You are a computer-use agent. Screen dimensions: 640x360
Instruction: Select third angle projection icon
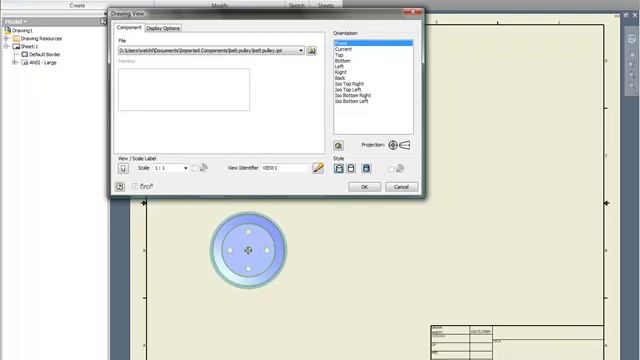(x=404, y=145)
